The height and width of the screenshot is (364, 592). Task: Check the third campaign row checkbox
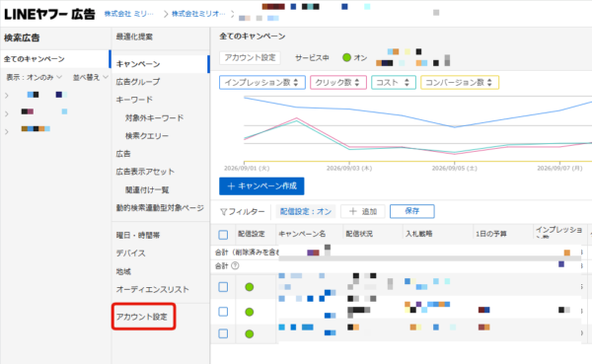[223, 333]
